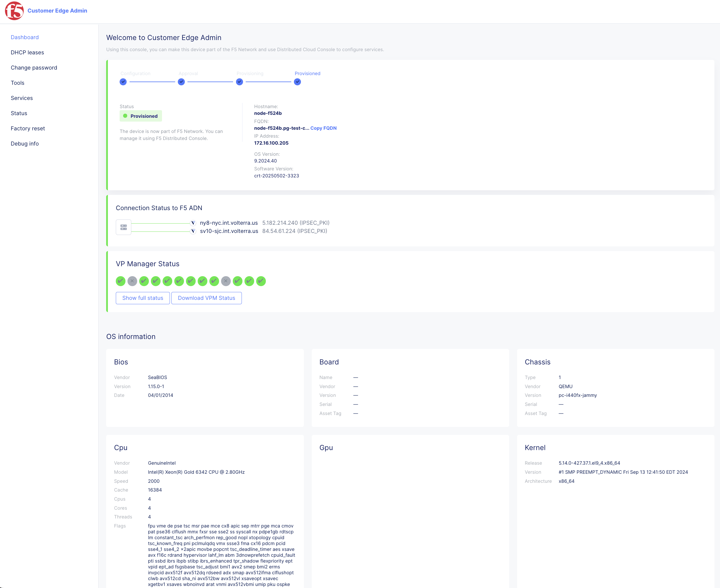720x588 pixels.
Task: Click the kernel version #1 SMP PREEMPT_DYNAMIC text
Action: coord(623,473)
